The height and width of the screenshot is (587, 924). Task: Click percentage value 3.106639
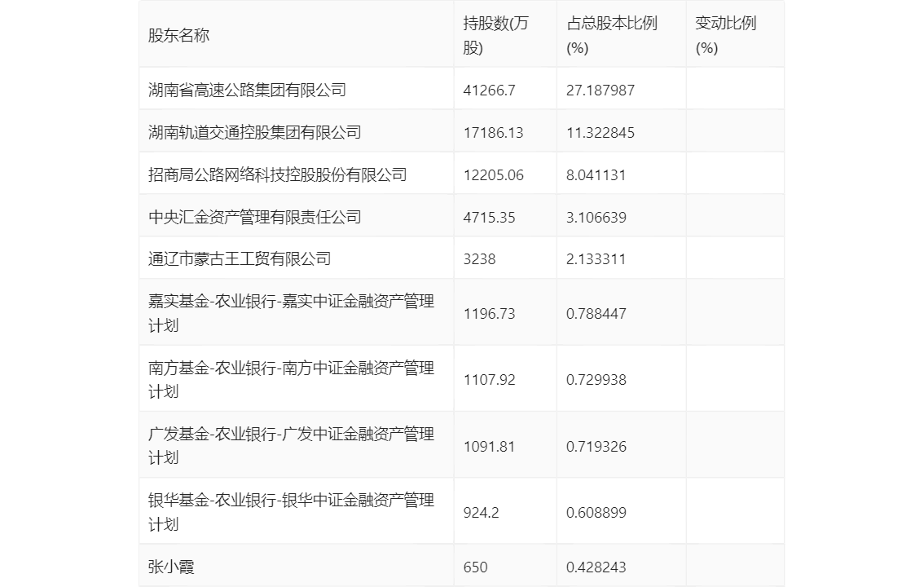point(596,218)
